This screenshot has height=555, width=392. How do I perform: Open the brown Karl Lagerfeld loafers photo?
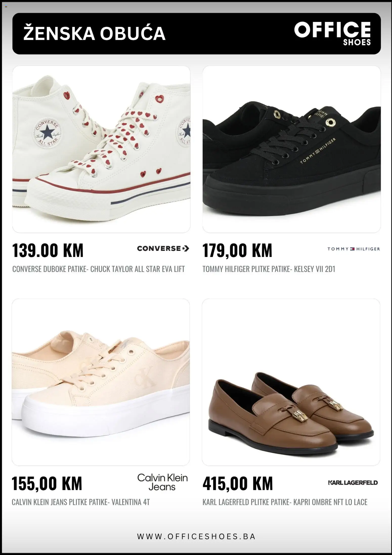pyautogui.click(x=291, y=382)
